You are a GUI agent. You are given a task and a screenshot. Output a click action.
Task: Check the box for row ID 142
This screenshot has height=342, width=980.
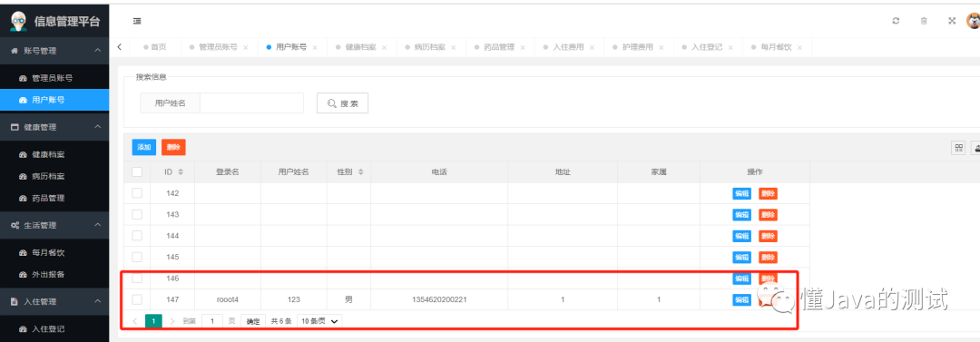click(x=137, y=193)
